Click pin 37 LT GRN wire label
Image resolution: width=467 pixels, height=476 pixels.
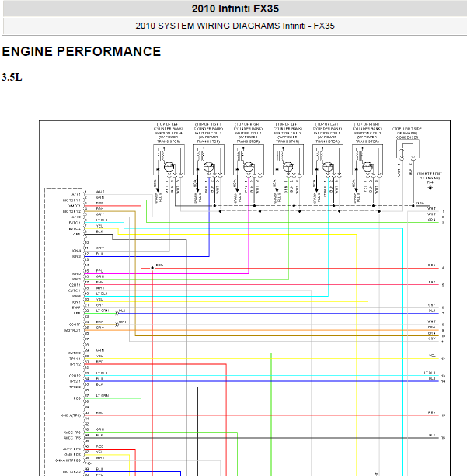click(x=103, y=395)
